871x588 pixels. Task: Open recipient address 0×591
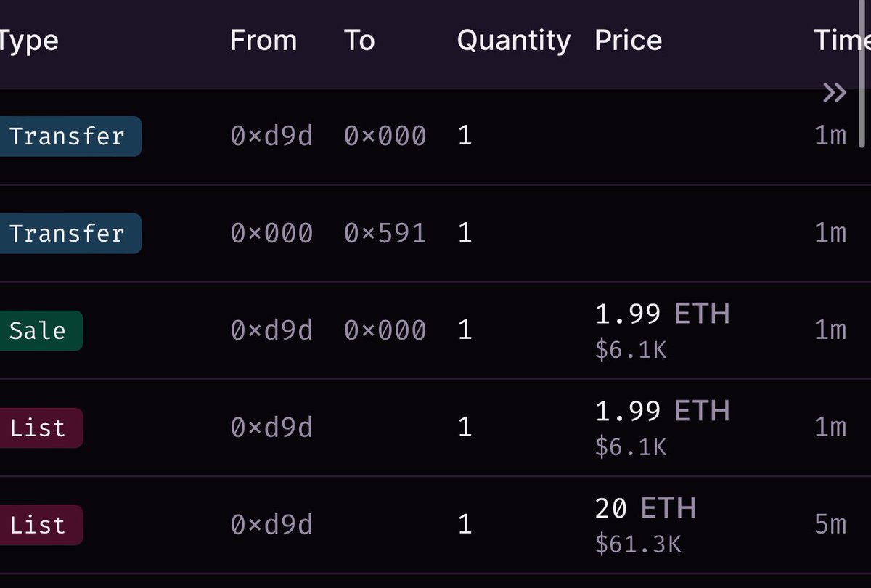click(385, 233)
